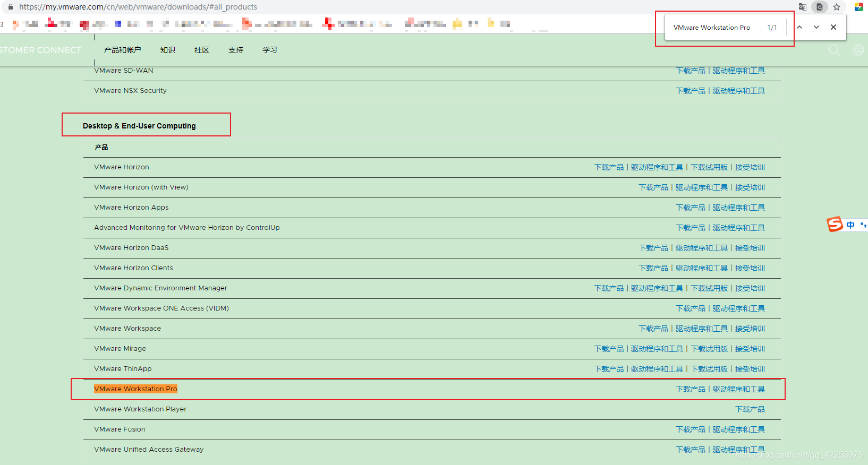This screenshot has width=868, height=465.
Task: Click 下载产品 for VMware Horizon Apps
Action: (691, 208)
